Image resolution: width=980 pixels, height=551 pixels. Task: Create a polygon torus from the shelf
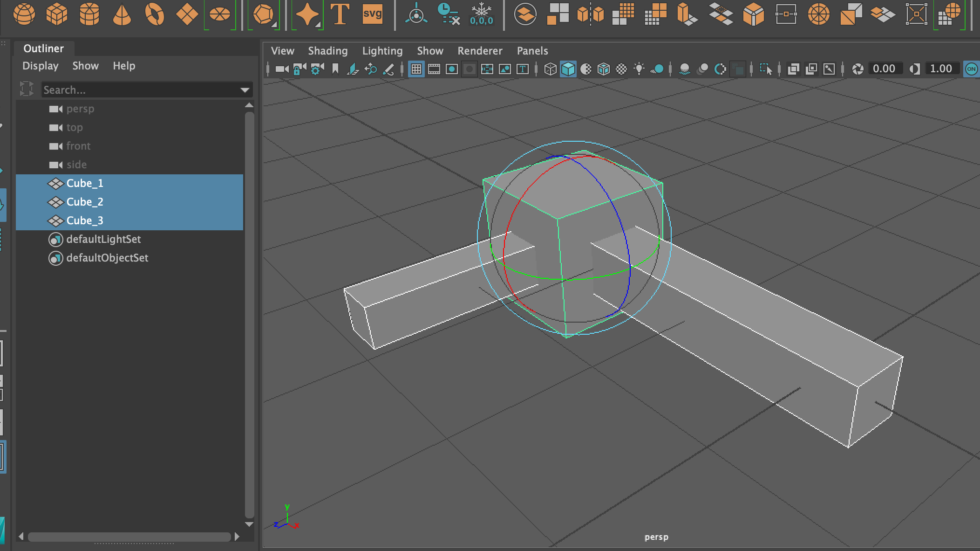(x=155, y=14)
